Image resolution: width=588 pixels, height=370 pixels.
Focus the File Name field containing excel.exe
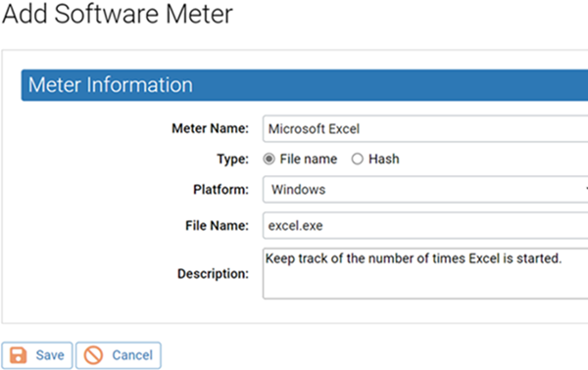coord(425,225)
